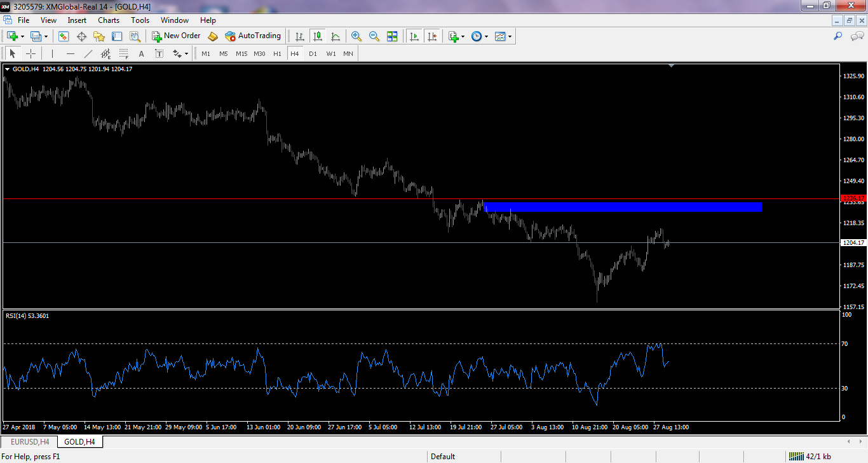
Task: Select the Fibonacci retracement tool
Action: click(x=124, y=54)
